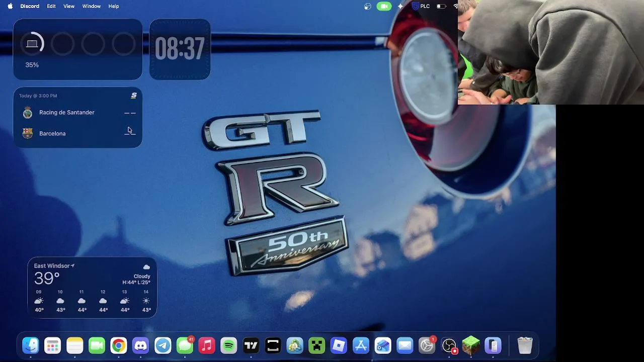Image resolution: width=644 pixels, height=362 pixels.
Task: Open Mail from the dock
Action: [405, 345]
